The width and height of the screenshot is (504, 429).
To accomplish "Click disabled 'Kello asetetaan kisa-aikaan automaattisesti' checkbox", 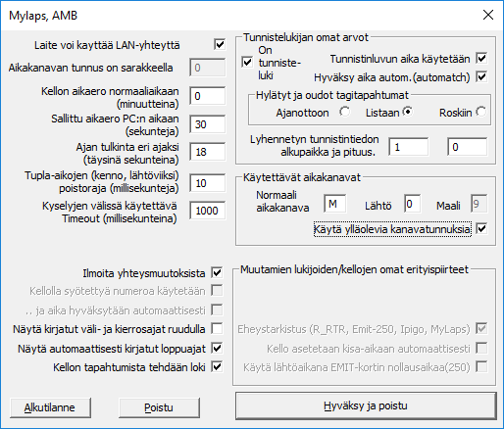I will tap(481, 348).
